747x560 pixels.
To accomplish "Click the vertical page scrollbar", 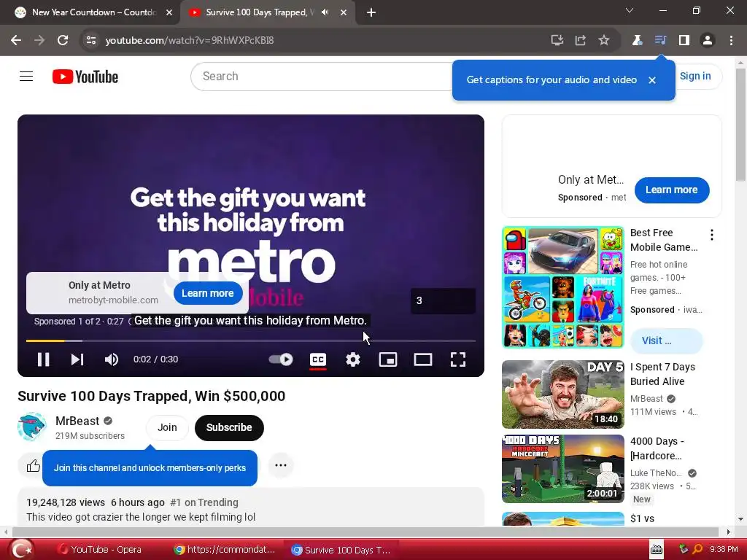I will 740,125.
